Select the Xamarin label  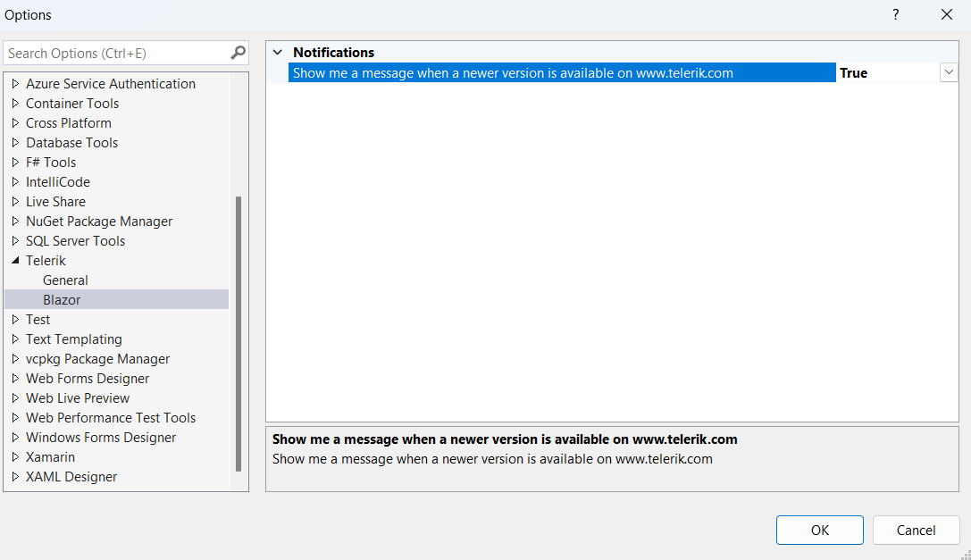point(50,457)
